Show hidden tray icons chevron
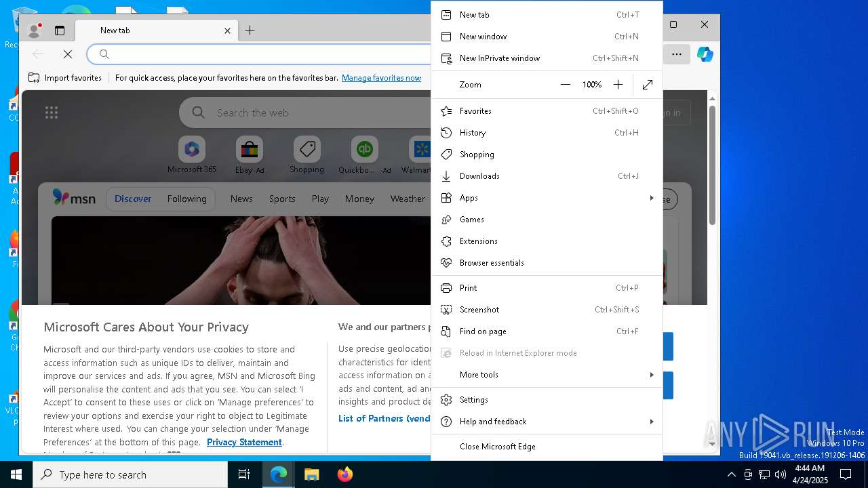This screenshot has height=488, width=868. [731, 474]
